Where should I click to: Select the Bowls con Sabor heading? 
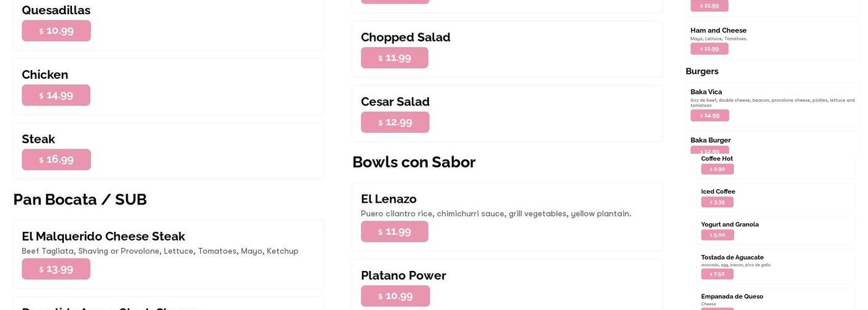pos(414,162)
